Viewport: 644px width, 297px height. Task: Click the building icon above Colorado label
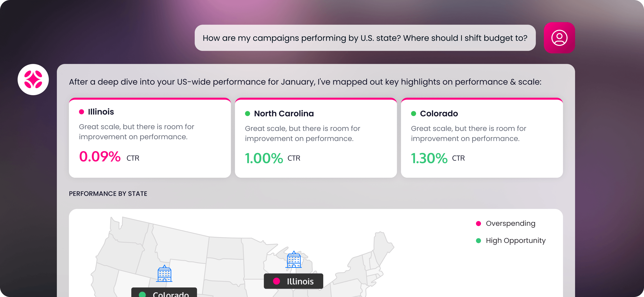coord(164,274)
